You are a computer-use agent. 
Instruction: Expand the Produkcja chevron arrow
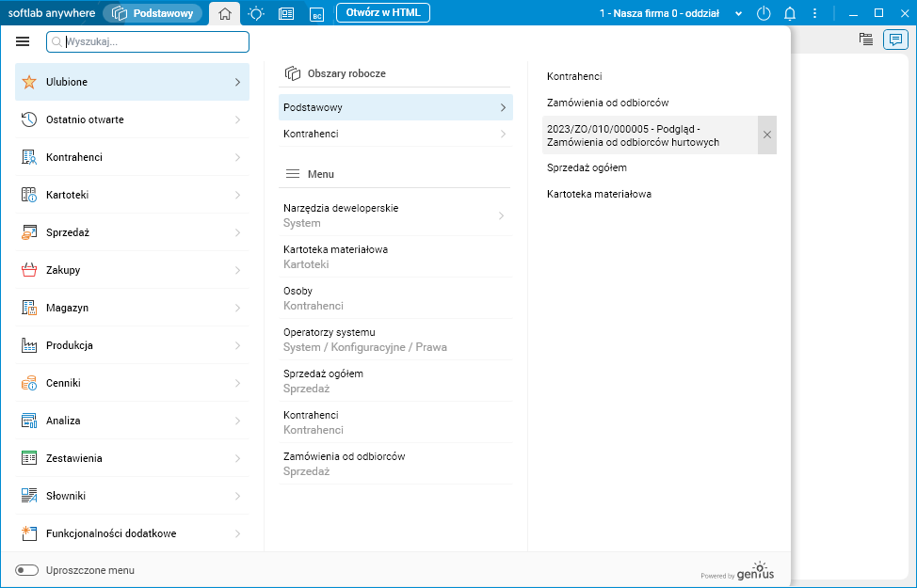coord(237,345)
